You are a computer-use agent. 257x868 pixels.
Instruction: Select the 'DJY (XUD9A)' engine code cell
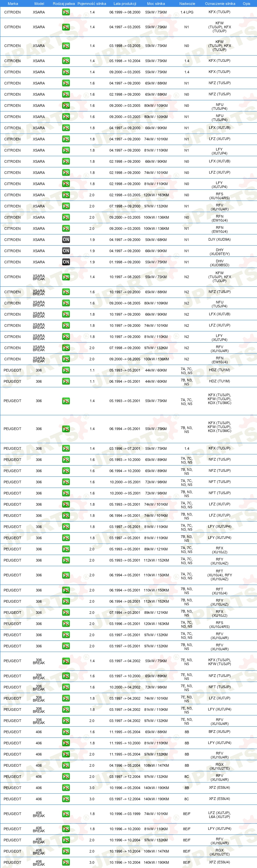(220, 240)
